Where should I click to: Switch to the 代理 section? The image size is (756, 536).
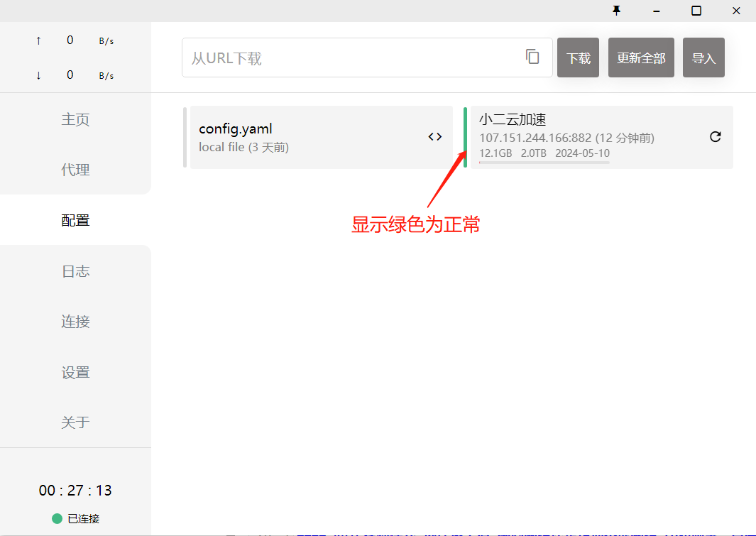tap(75, 170)
